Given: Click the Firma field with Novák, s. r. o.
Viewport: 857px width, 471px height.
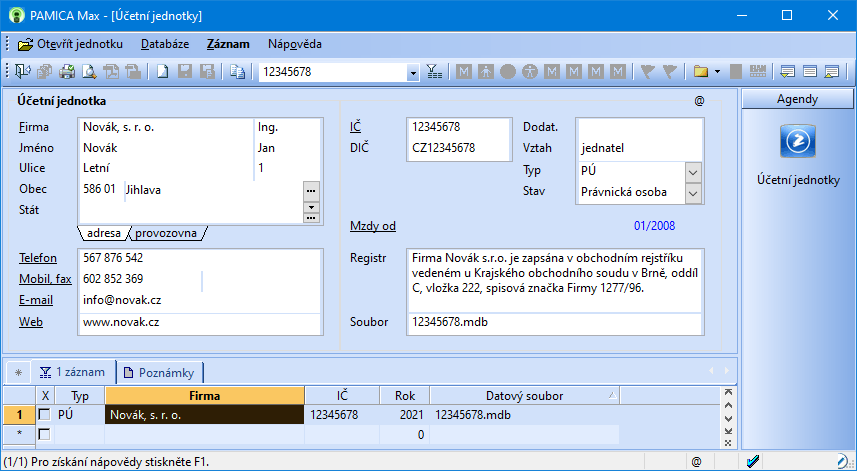Looking at the screenshot, I should [166, 127].
